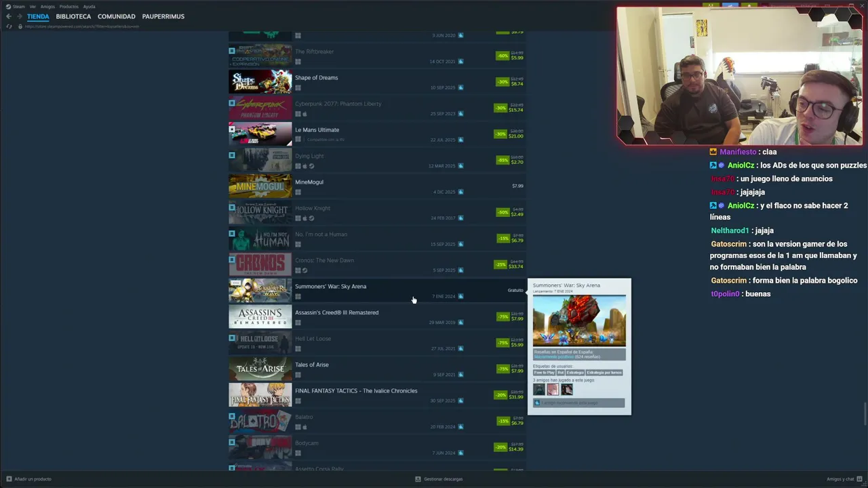Switch to the BIBLIOTECA tab
Screen dimensions: 868x488
point(73,16)
